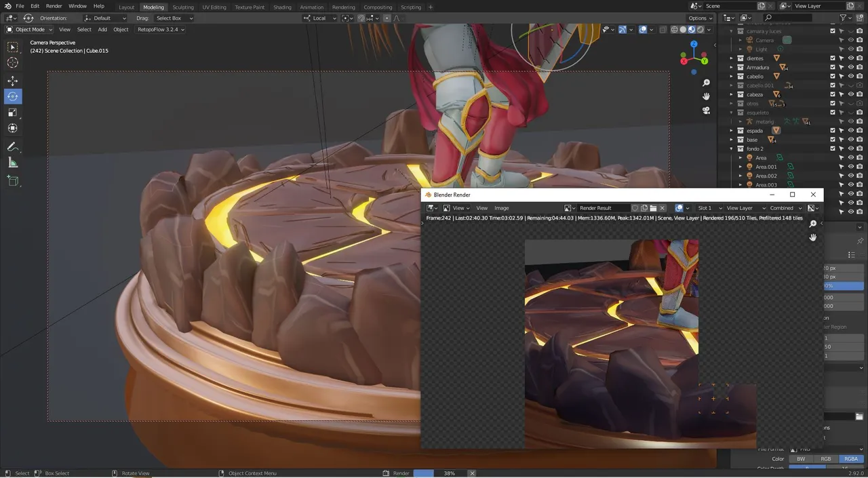Image resolution: width=868 pixels, height=478 pixels.
Task: Expand the dientes collection in the outliner
Action: 732,58
